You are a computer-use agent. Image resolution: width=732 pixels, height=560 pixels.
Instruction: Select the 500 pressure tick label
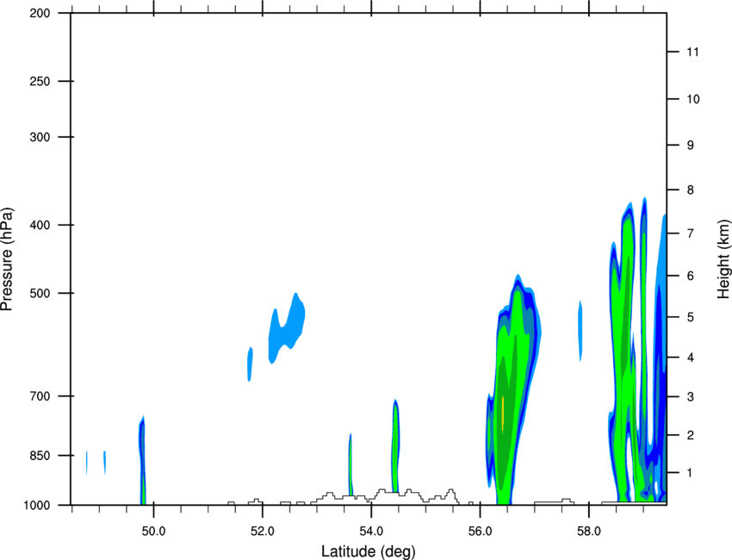[x=40, y=293]
